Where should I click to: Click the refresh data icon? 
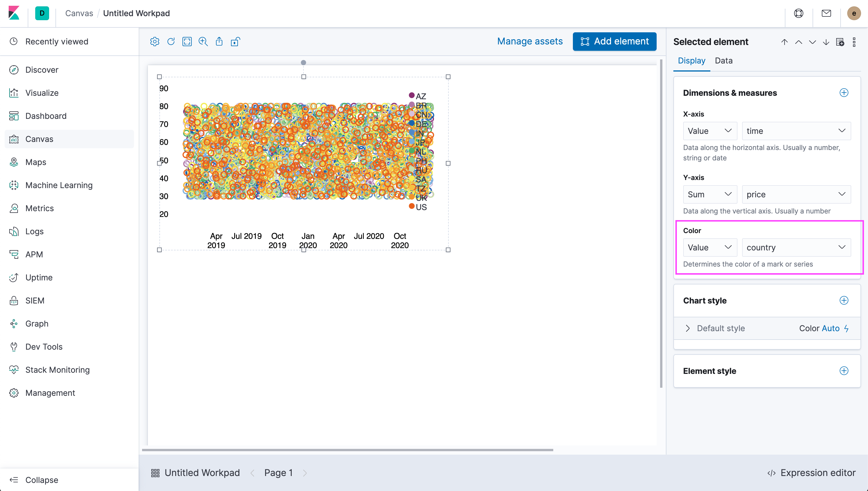(171, 42)
